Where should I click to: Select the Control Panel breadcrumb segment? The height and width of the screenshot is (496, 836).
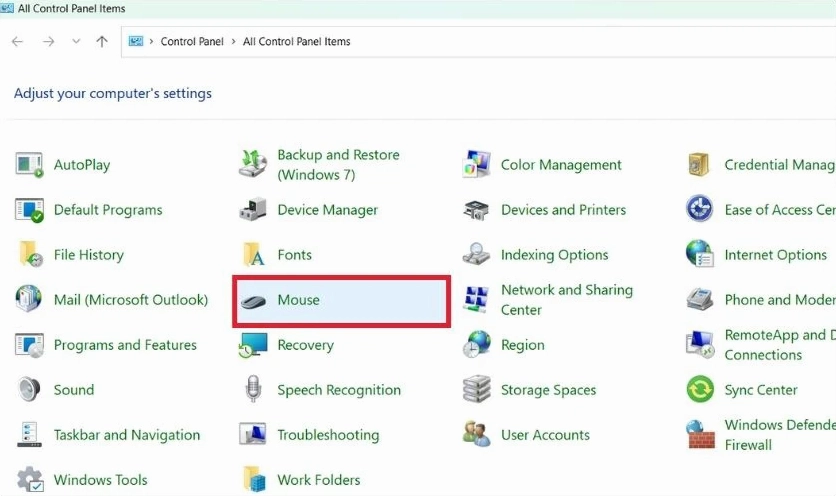pos(191,42)
